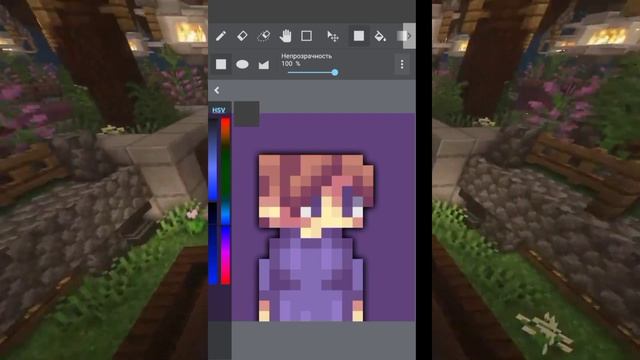Click the dark gray current color swatch
The height and width of the screenshot is (360, 640).
[247, 113]
